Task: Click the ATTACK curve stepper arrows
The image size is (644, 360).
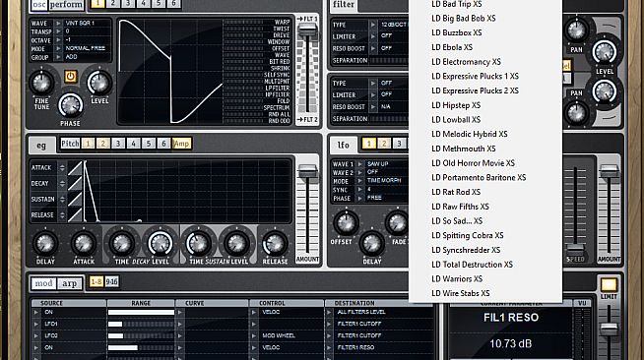Action: click(62, 167)
